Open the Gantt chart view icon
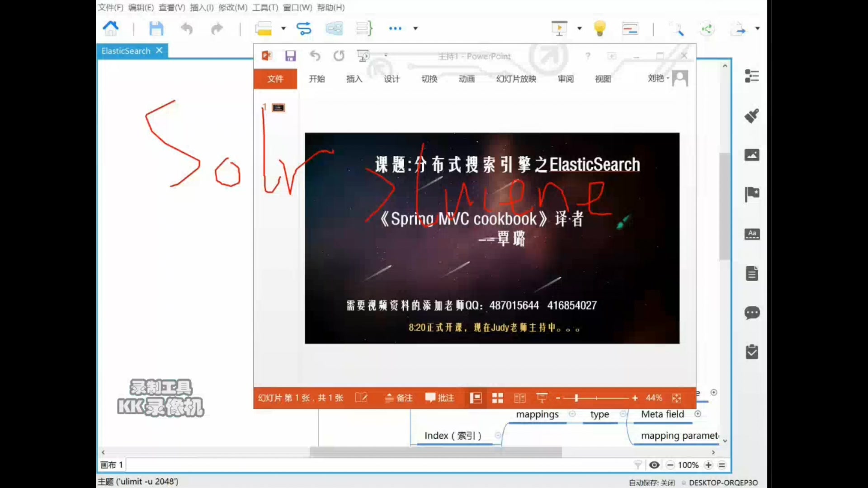The width and height of the screenshot is (868, 488). [x=630, y=28]
